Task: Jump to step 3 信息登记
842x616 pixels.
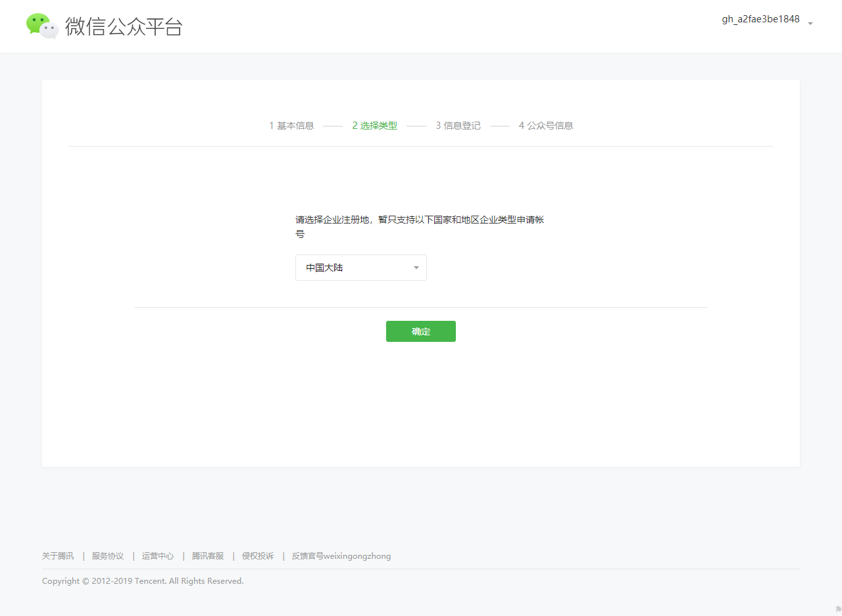Action: click(458, 126)
